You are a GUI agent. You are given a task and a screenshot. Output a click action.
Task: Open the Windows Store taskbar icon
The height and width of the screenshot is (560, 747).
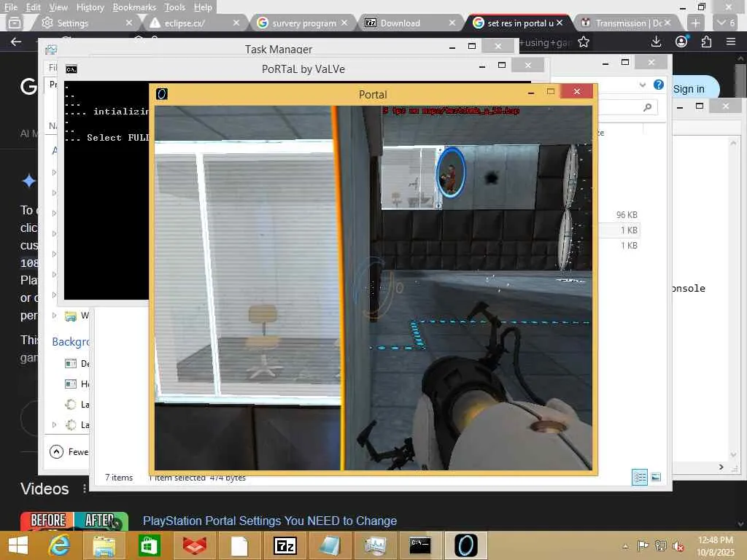(149, 545)
